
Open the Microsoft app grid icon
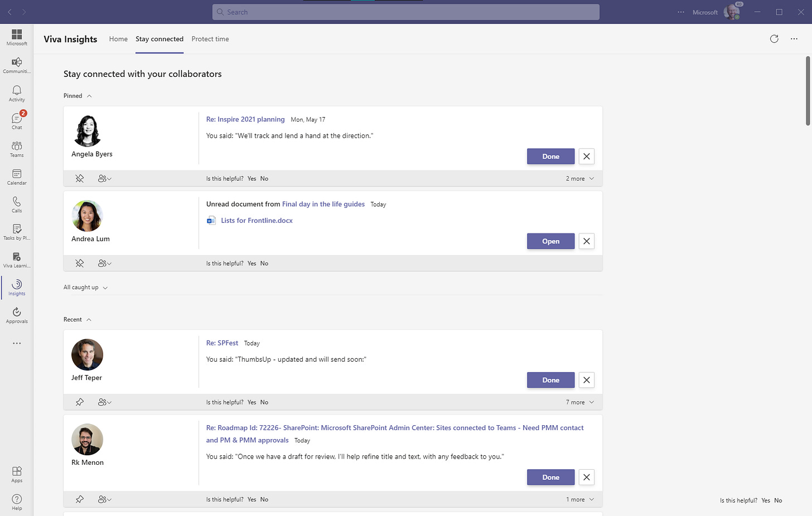(x=17, y=35)
